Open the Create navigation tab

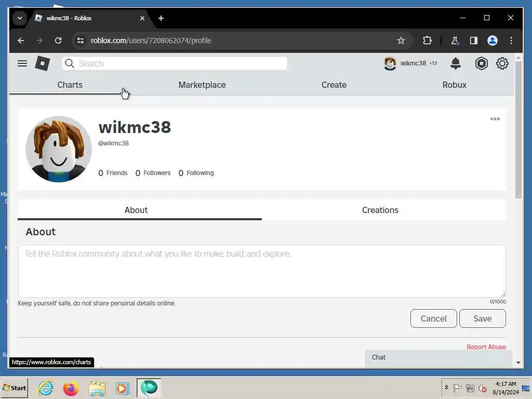coord(334,85)
